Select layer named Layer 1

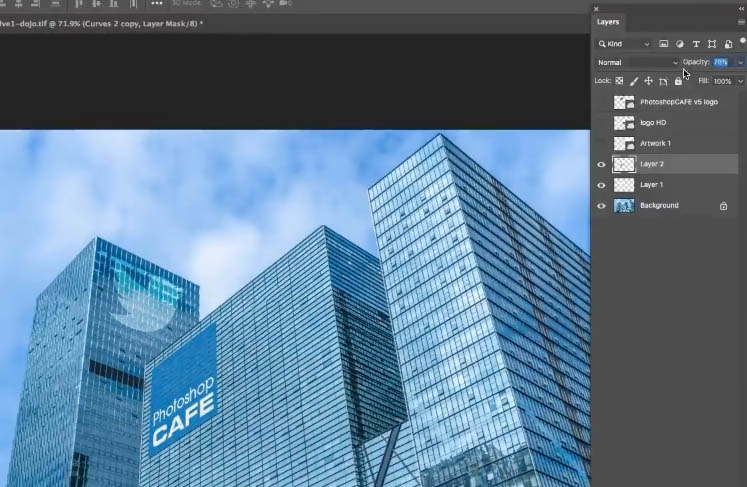[651, 185]
